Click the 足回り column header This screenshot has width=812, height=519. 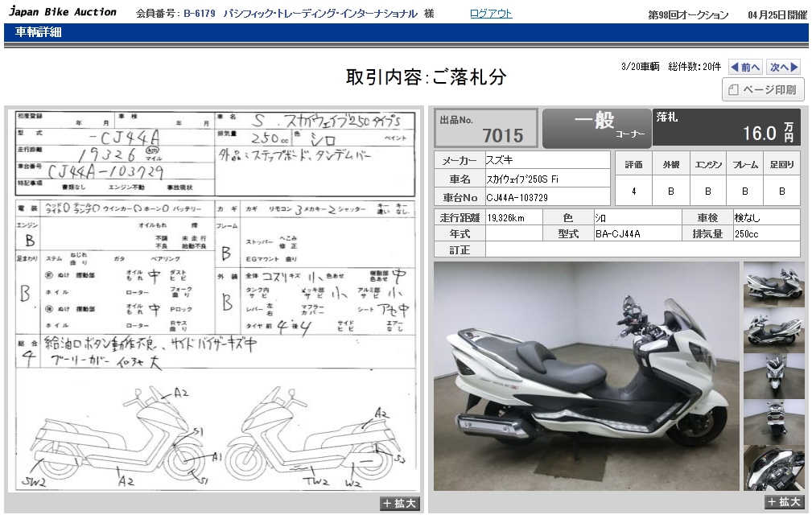[782, 164]
